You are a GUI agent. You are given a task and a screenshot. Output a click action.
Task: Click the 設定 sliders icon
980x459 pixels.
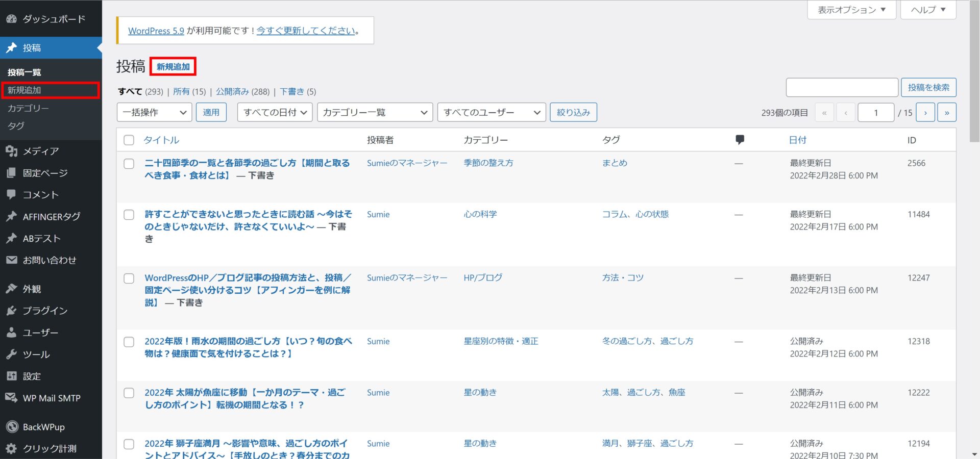pos(11,376)
